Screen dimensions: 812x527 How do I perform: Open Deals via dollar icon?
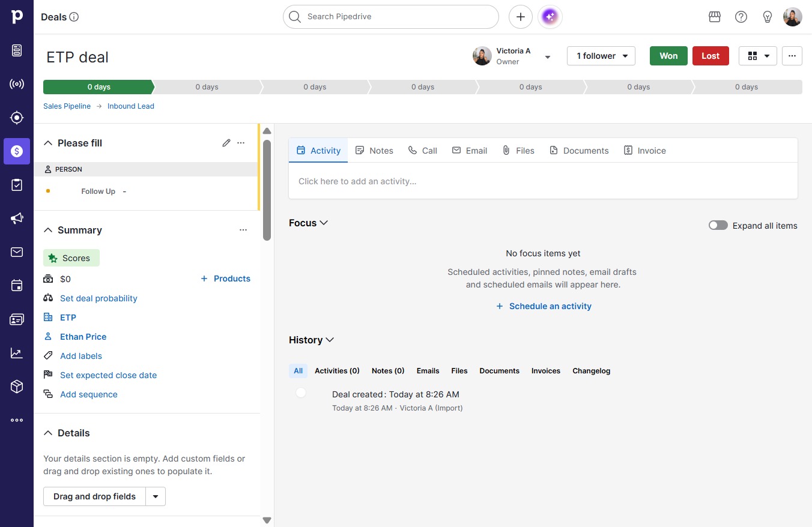pos(17,151)
